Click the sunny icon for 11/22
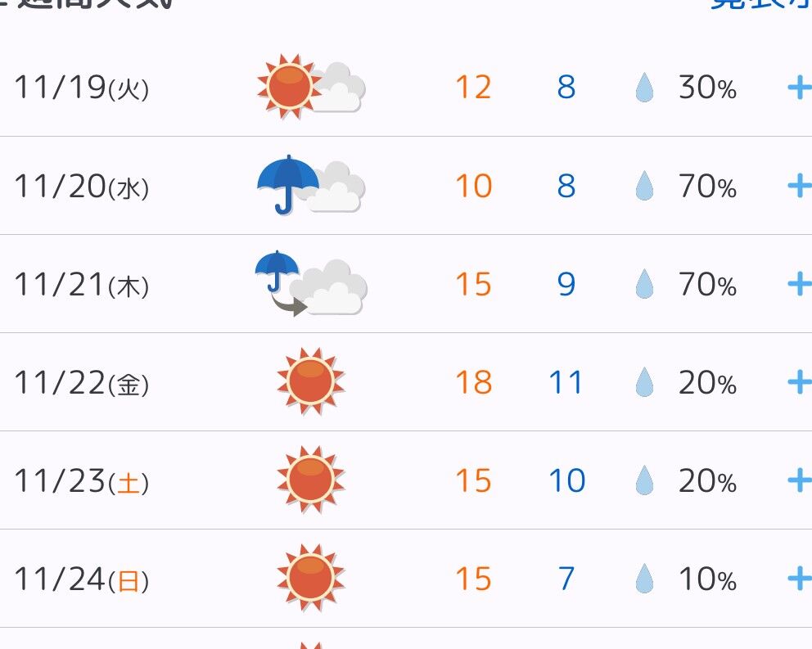The image size is (812, 649). click(311, 382)
